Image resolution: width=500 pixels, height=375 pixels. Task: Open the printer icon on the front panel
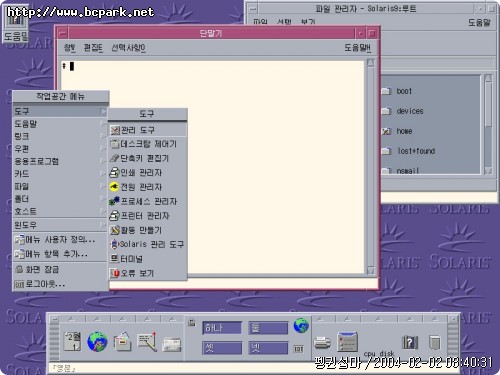tap(323, 343)
